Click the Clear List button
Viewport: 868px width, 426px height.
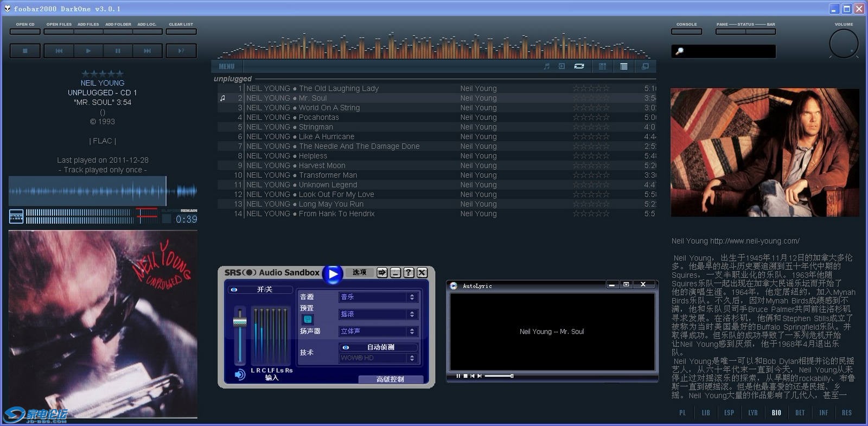[181, 31]
